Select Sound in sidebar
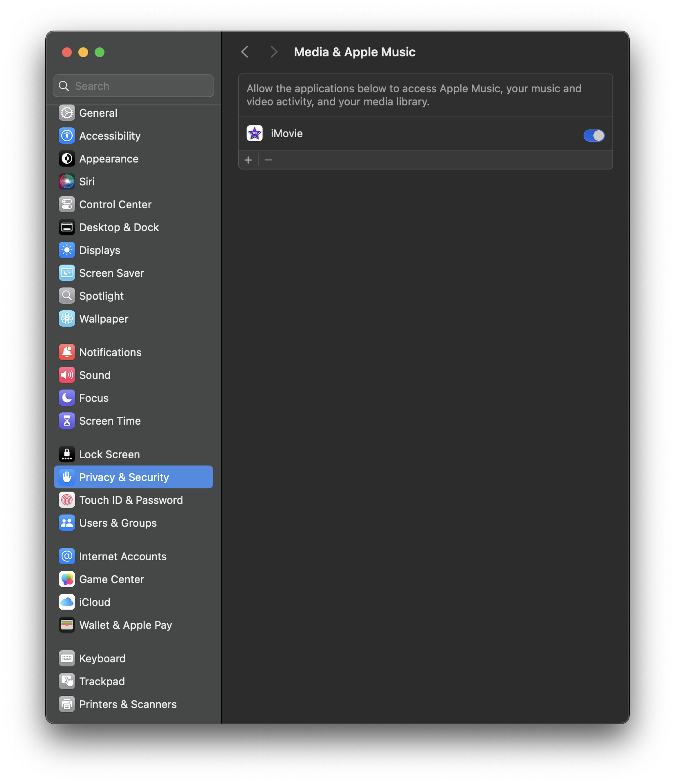The width and height of the screenshot is (675, 784). coord(133,375)
